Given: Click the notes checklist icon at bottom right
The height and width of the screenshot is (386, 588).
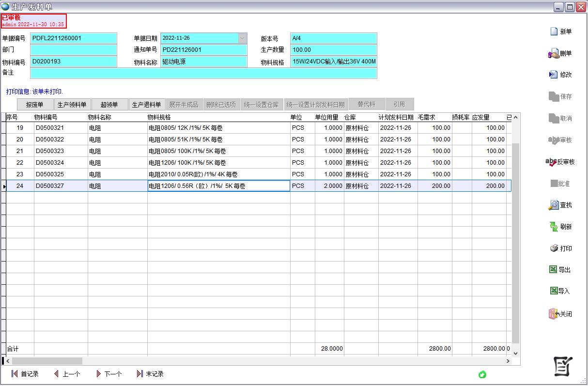Looking at the screenshot, I should (563, 367).
